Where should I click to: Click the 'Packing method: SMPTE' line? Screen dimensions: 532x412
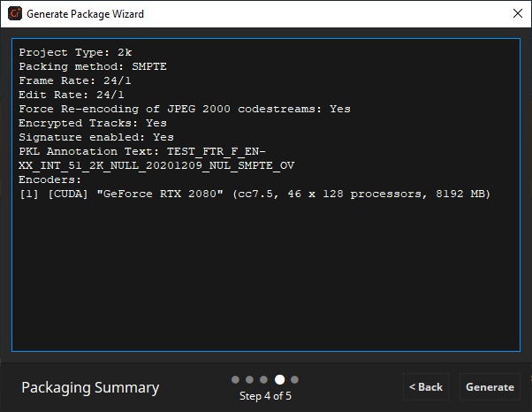[x=93, y=66]
